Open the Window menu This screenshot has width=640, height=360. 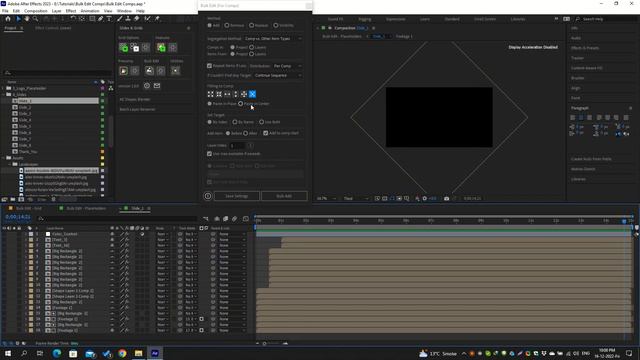(x=124, y=11)
